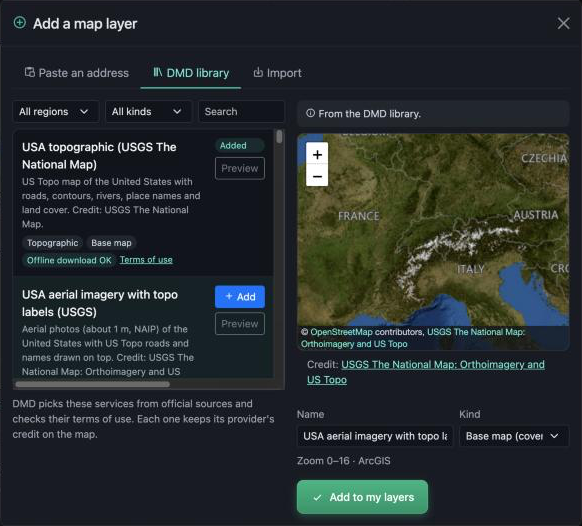Switch to the Import tab
Viewport: 582px width, 526px height.
[x=277, y=73]
